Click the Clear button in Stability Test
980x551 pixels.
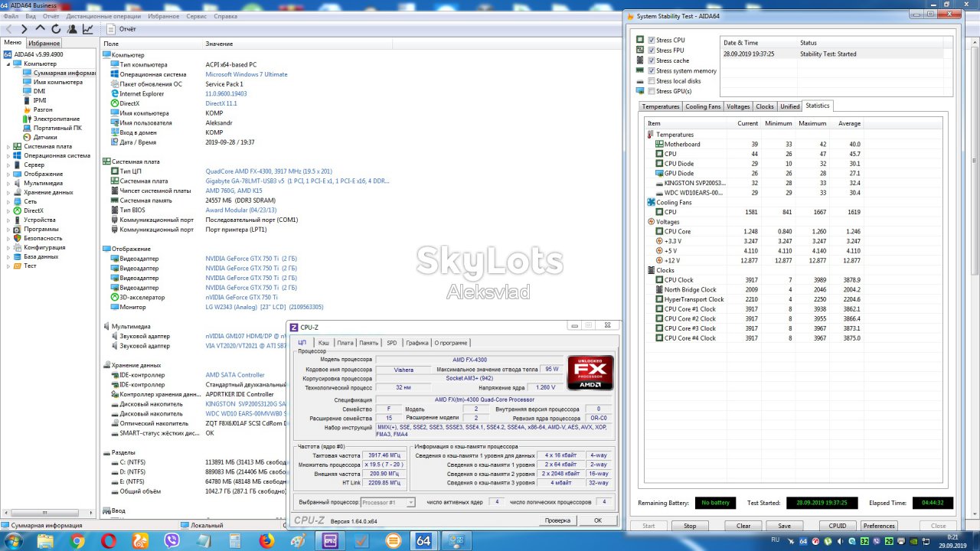(743, 526)
